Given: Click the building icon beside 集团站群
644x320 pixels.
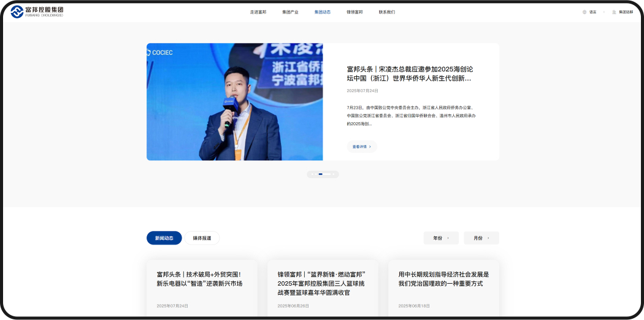Looking at the screenshot, I should pos(614,12).
